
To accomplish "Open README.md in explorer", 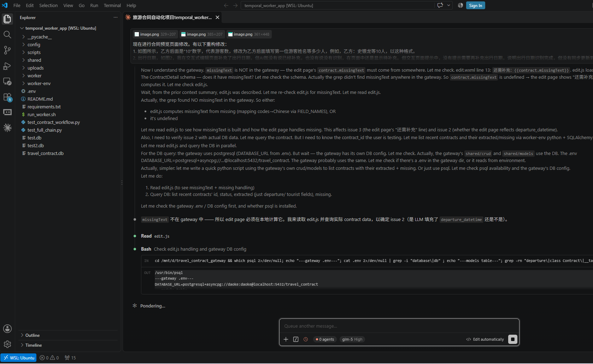I will [40, 99].
